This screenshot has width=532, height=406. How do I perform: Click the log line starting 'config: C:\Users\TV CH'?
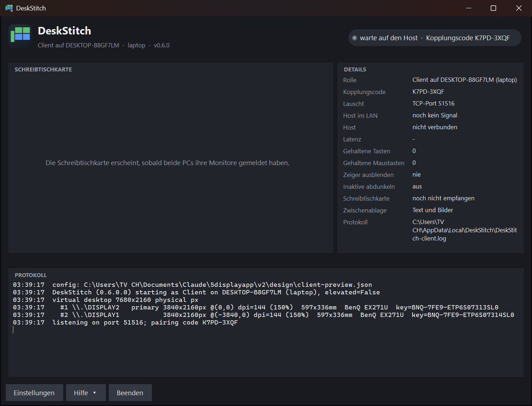click(192, 285)
